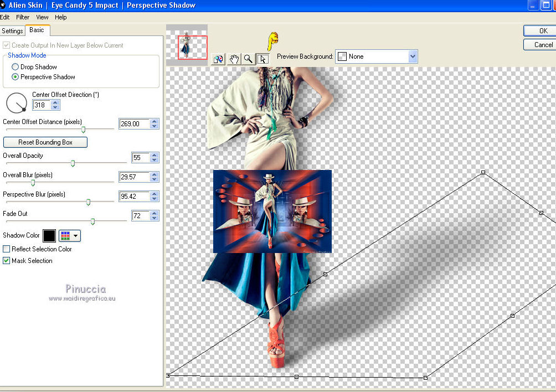Select the arrow selection tool
This screenshot has width=556, height=392.
262,59
